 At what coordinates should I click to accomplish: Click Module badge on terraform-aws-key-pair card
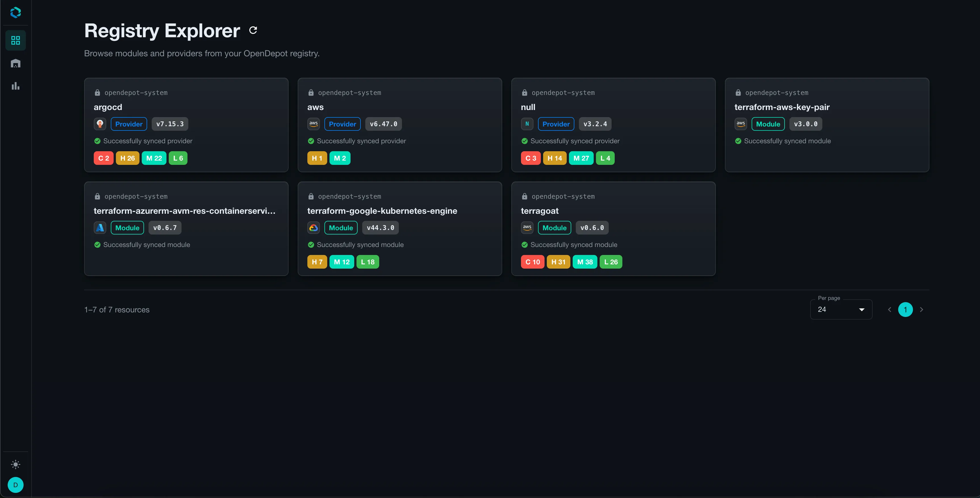coord(768,124)
